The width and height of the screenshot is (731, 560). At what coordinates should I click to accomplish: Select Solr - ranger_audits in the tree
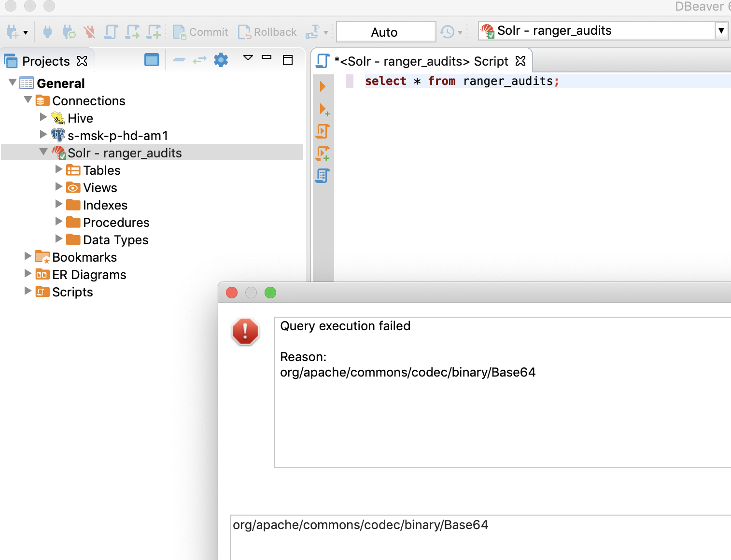point(152,153)
